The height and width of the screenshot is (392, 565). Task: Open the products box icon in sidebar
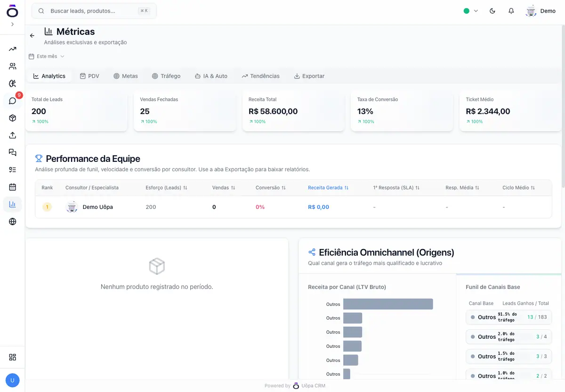coord(12,118)
